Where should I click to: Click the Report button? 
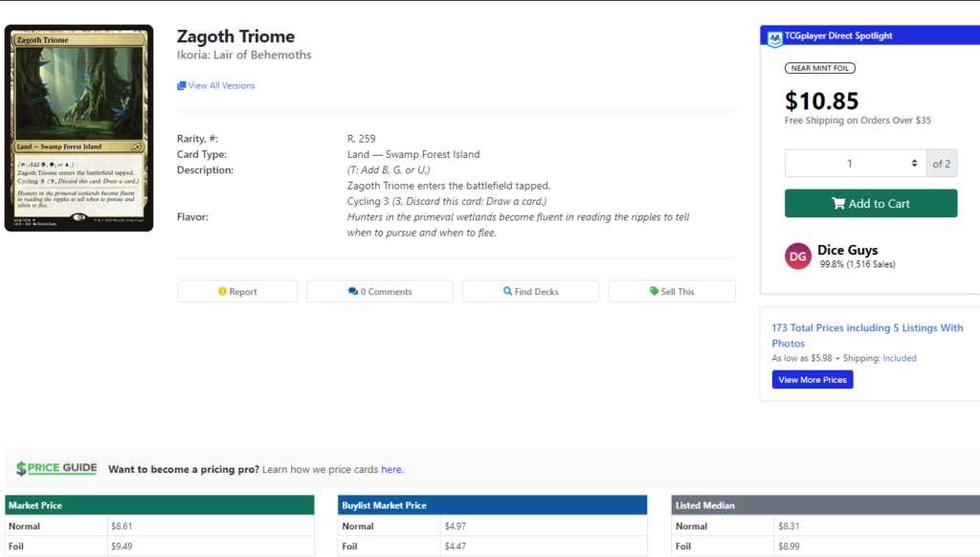coord(237,291)
